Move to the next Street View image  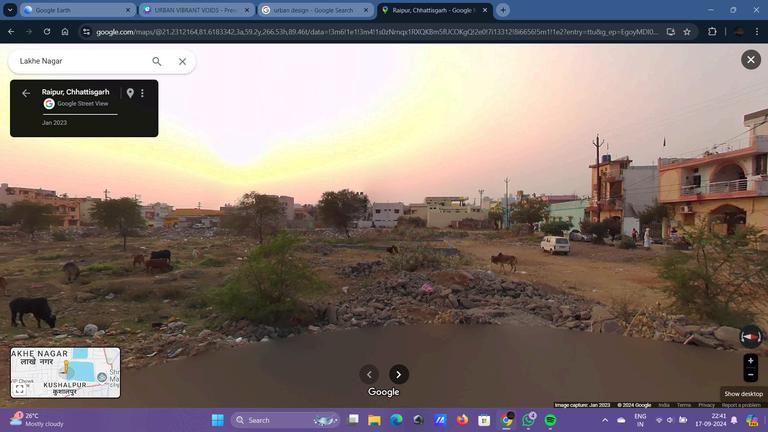click(x=399, y=374)
